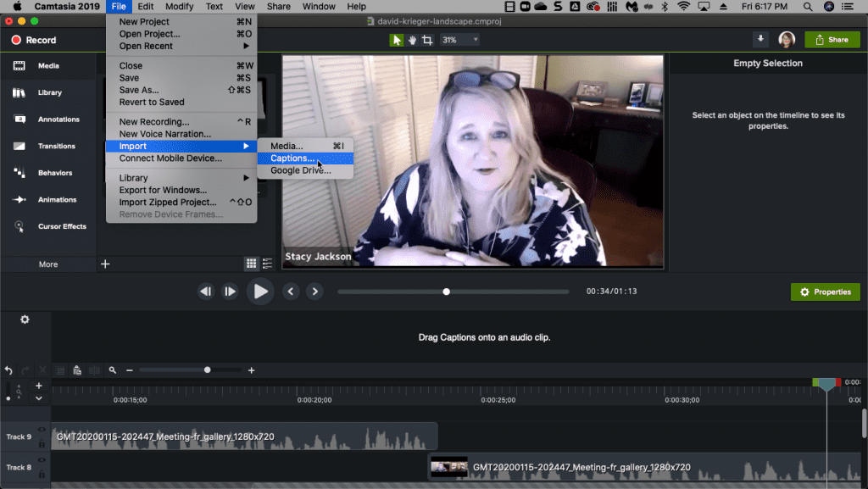Viewport: 868px width, 489px height.
Task: Zoom in timeline with plus button
Action: [251, 370]
